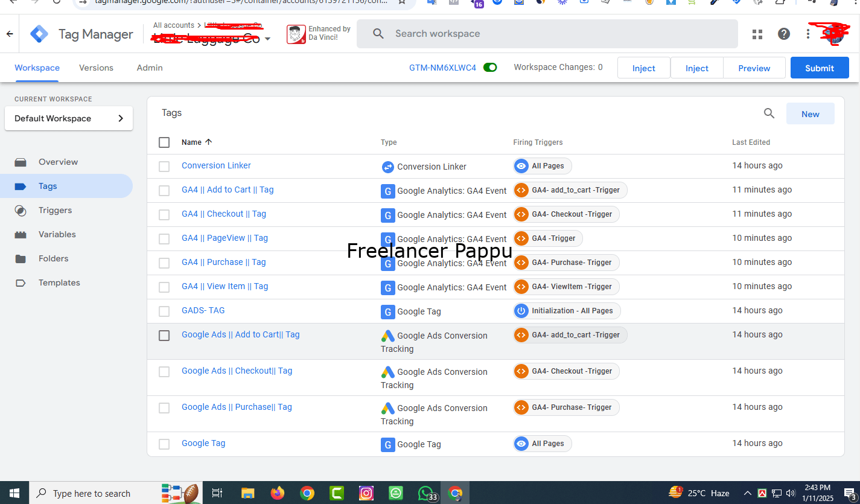Open the GA4 || View Item || Tag link
The width and height of the screenshot is (860, 504).
pyautogui.click(x=225, y=286)
